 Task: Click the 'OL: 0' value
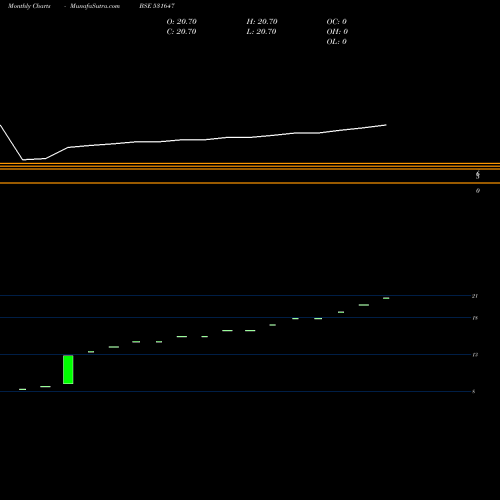coord(337,42)
